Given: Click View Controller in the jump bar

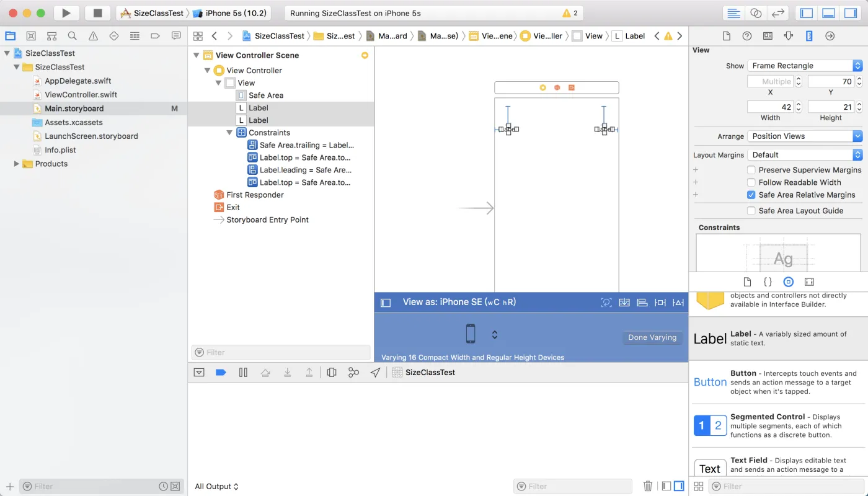Looking at the screenshot, I should tap(541, 36).
